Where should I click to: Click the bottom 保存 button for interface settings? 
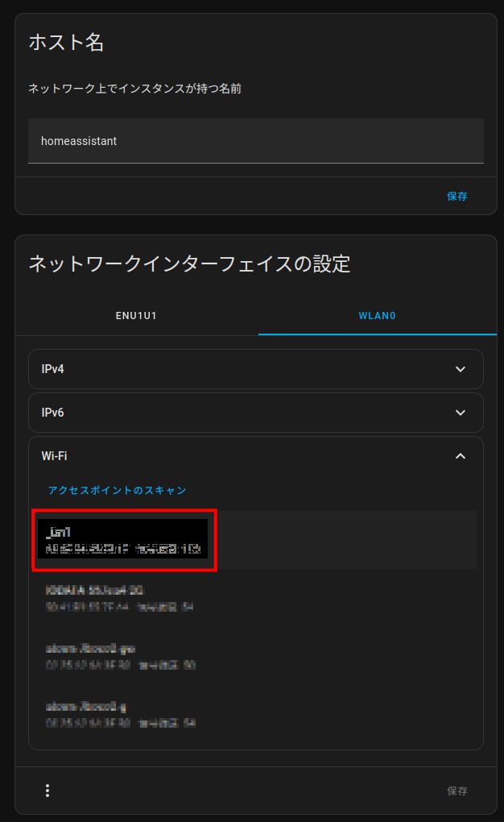456,791
